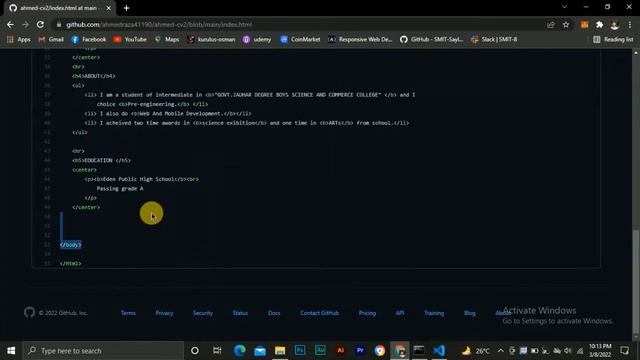
Task: Click the </html> closing tag line
Action: tap(71, 264)
